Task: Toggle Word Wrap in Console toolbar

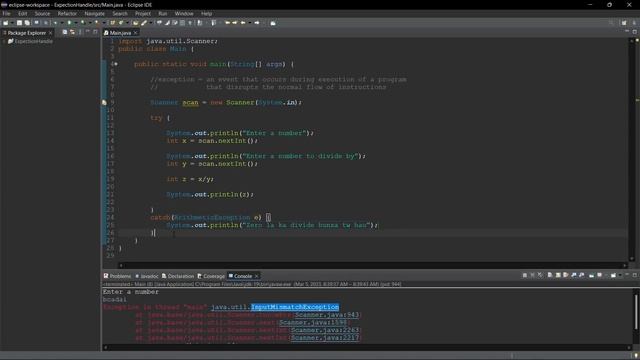Action: [x=566, y=276]
